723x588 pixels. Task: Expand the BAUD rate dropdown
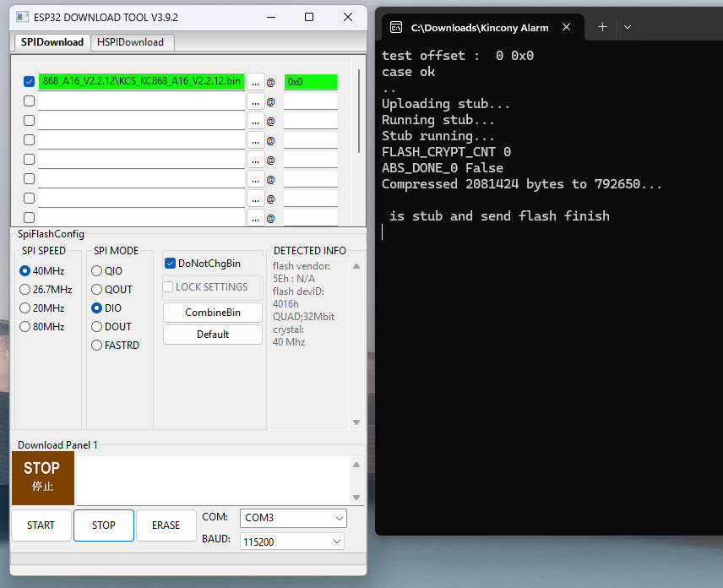[293, 541]
